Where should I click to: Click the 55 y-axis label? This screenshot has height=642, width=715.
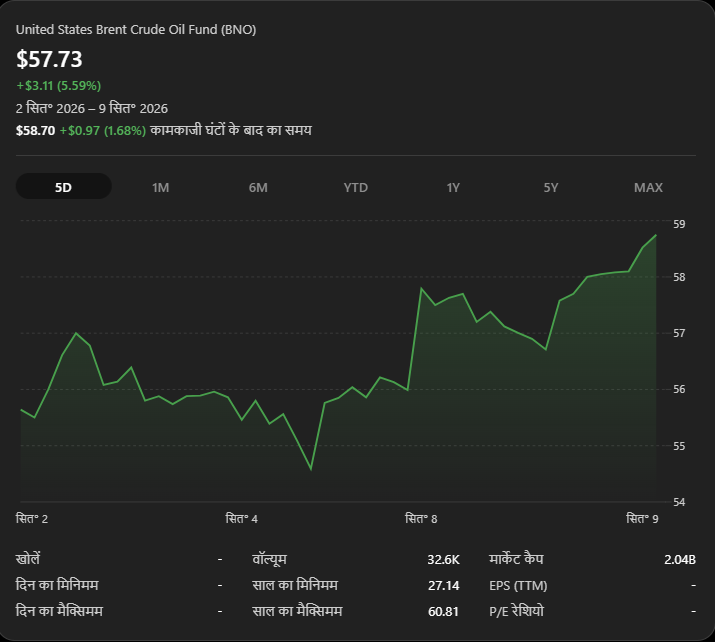coord(679,446)
